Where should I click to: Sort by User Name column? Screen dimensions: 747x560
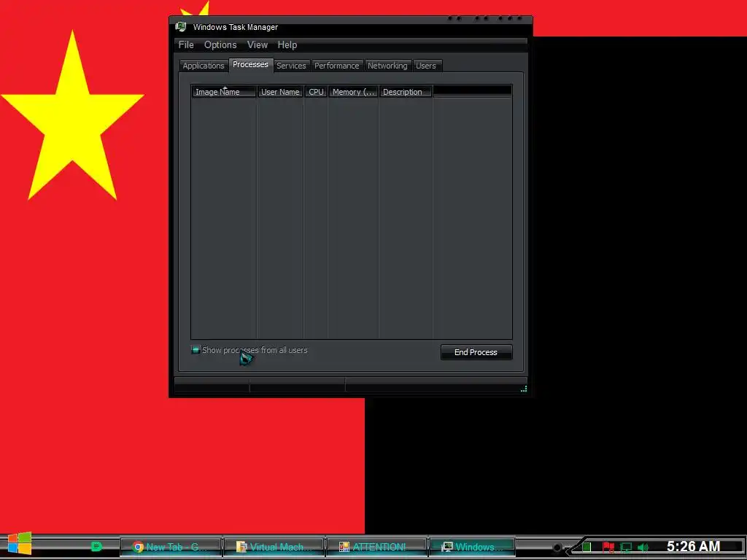point(280,92)
